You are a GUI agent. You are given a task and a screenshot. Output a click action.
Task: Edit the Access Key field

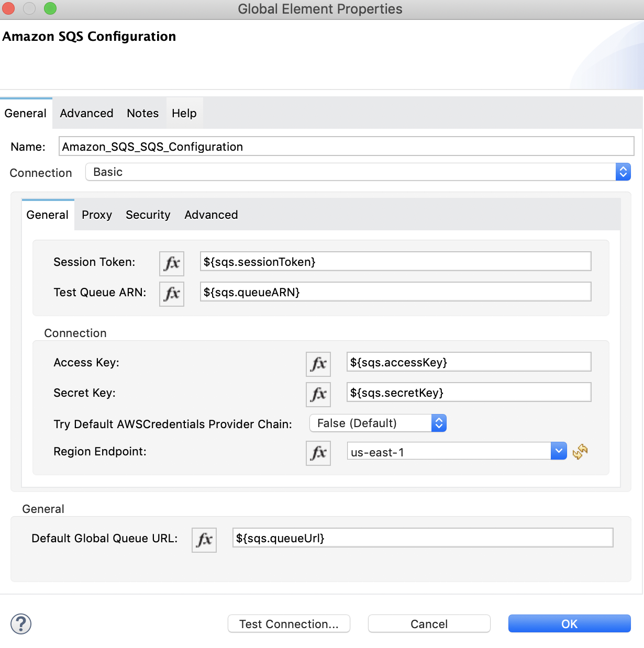[469, 362]
